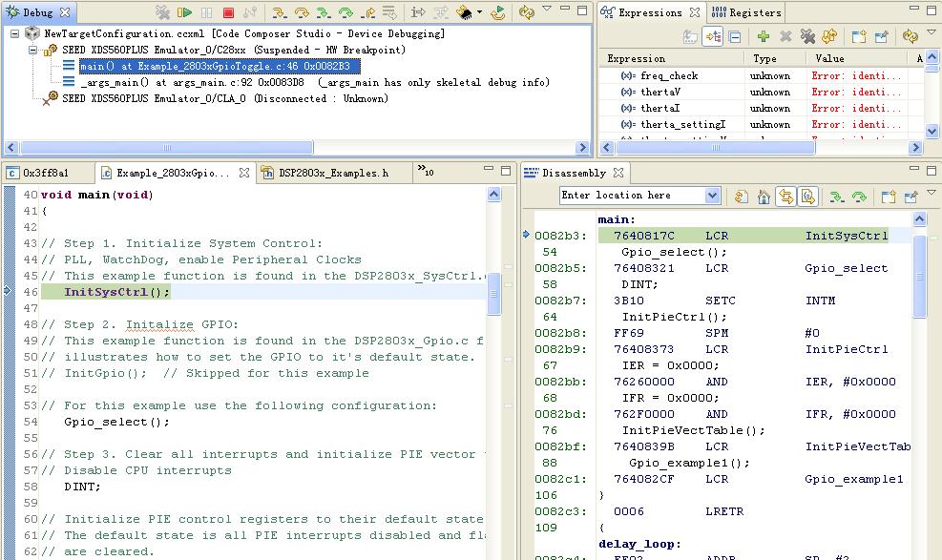The image size is (942, 560).
Task: Click Collapse All in Expressions toolbar
Action: pos(734,36)
